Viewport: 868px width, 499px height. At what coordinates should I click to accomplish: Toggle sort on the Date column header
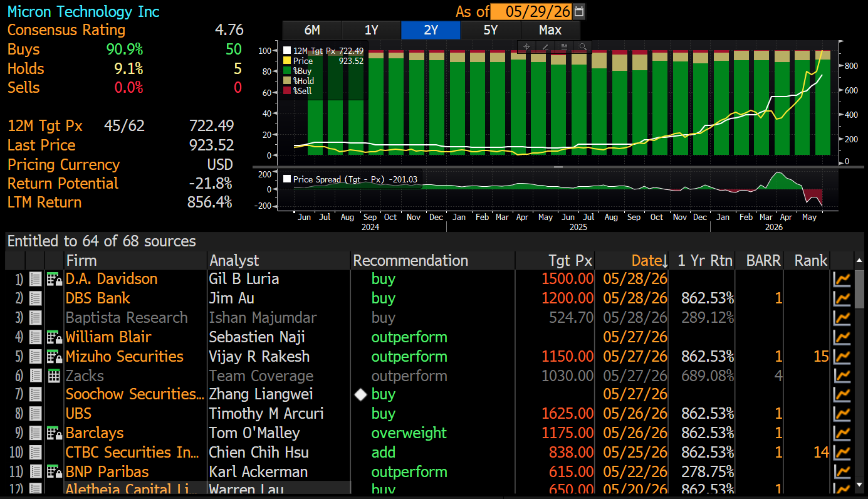632,261
